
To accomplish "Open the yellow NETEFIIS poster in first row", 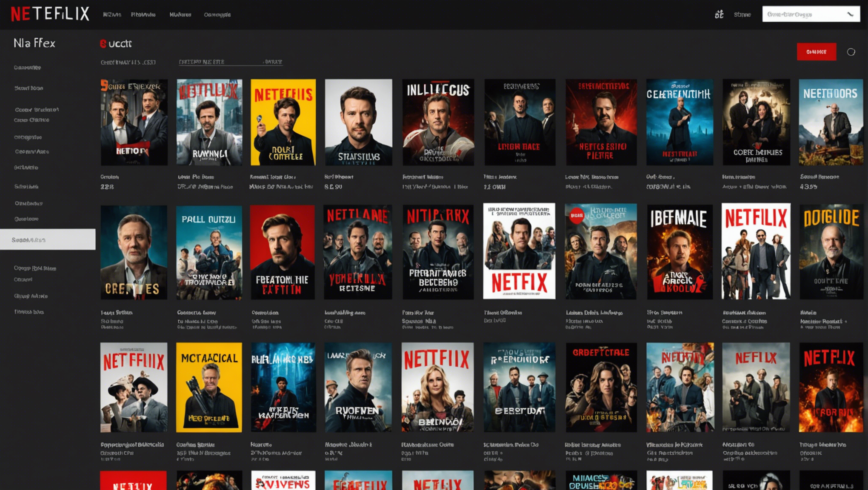I will [x=283, y=122].
